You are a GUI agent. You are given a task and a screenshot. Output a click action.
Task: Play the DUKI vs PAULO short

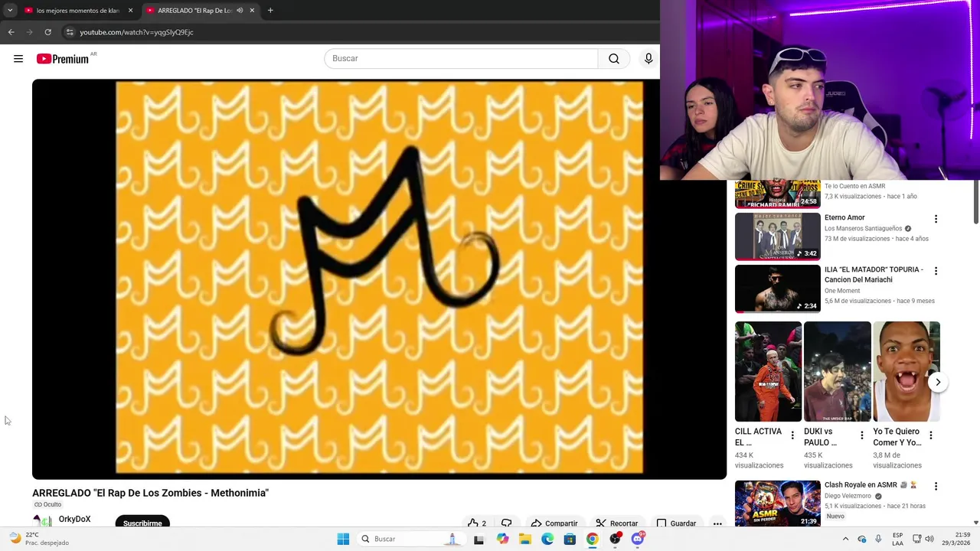[837, 371]
